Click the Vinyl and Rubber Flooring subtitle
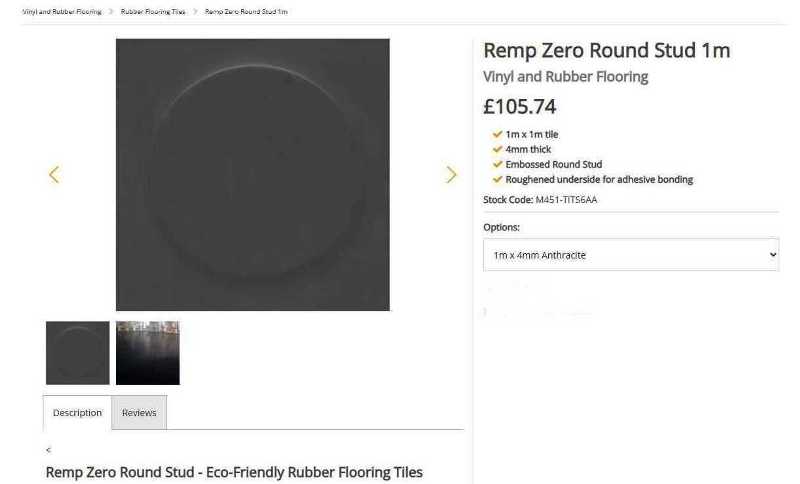The width and height of the screenshot is (800, 484). [x=565, y=77]
